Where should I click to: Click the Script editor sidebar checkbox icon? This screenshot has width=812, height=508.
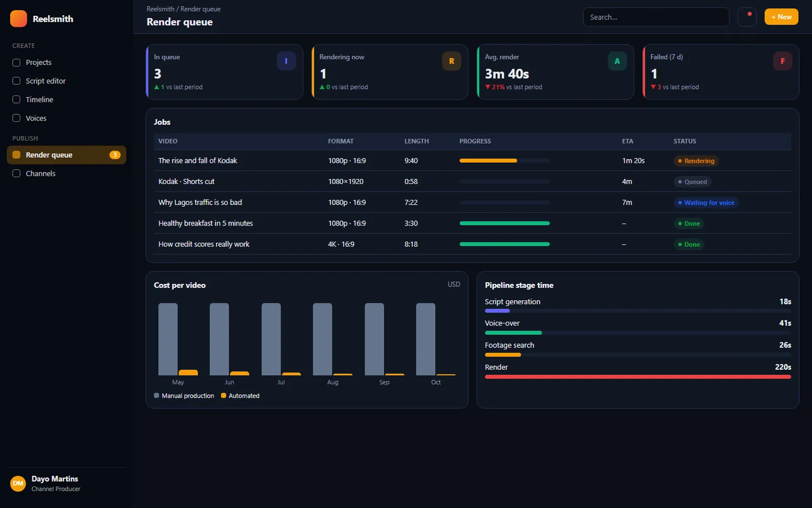[16, 81]
